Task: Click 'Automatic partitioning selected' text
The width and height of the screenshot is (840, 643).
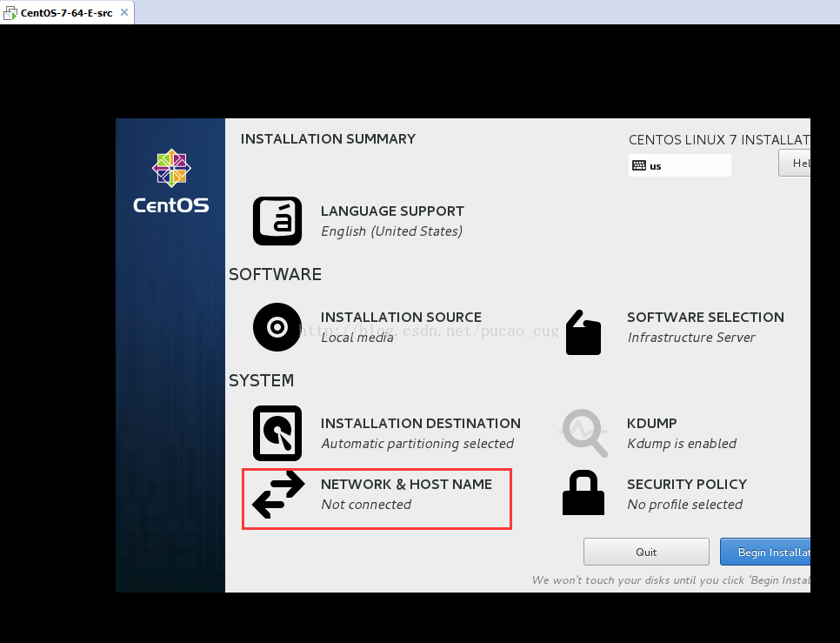Action: 417,444
